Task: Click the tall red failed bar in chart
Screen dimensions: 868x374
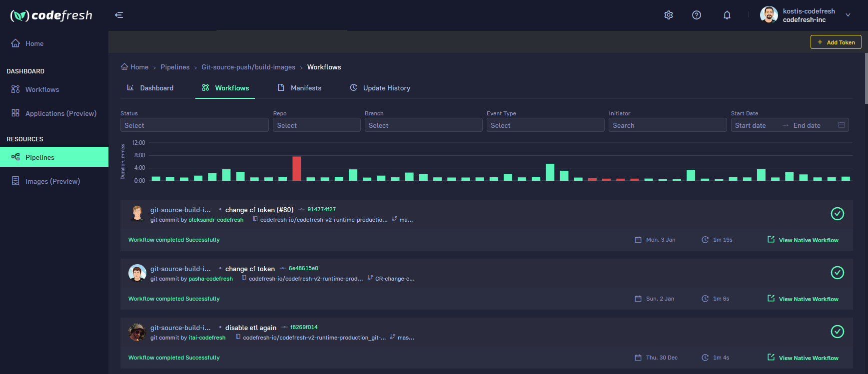Action: point(297,168)
